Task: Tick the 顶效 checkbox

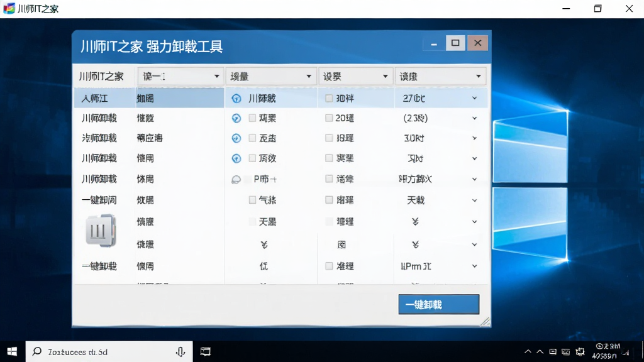Action: 252,158
